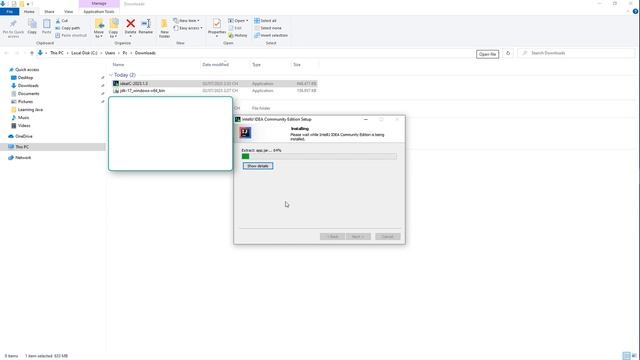
Task: Select the ideaIC-2023.1.3 file
Action: point(214,84)
